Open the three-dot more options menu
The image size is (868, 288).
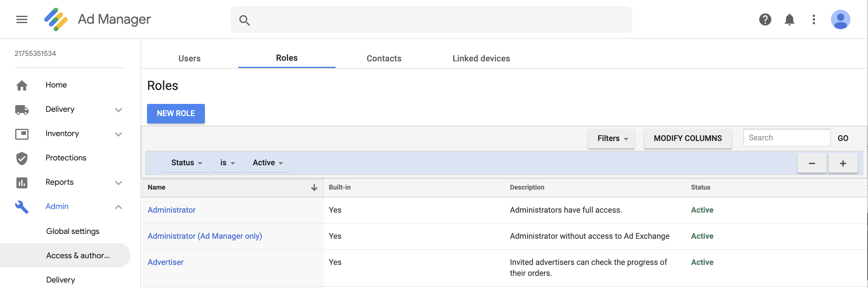(813, 19)
